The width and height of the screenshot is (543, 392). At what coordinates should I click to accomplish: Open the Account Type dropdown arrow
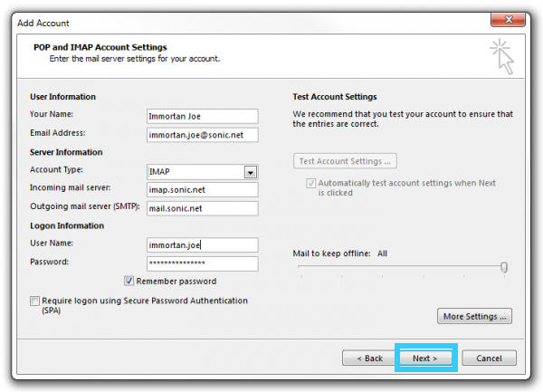[251, 172]
